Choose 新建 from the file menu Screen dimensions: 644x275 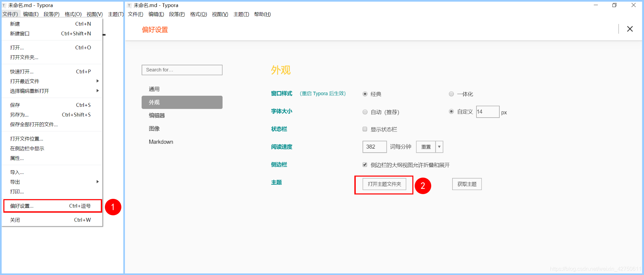[x=52, y=24]
